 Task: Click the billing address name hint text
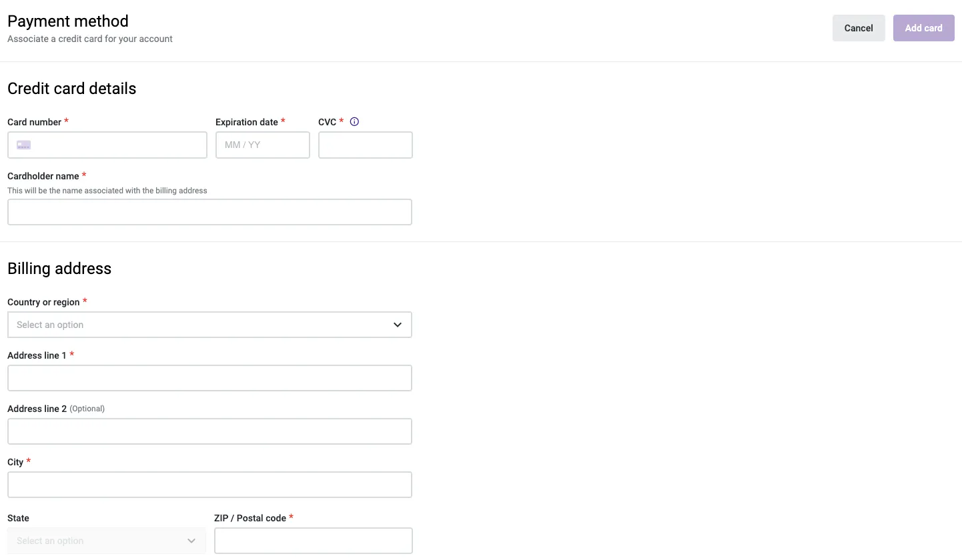point(107,191)
